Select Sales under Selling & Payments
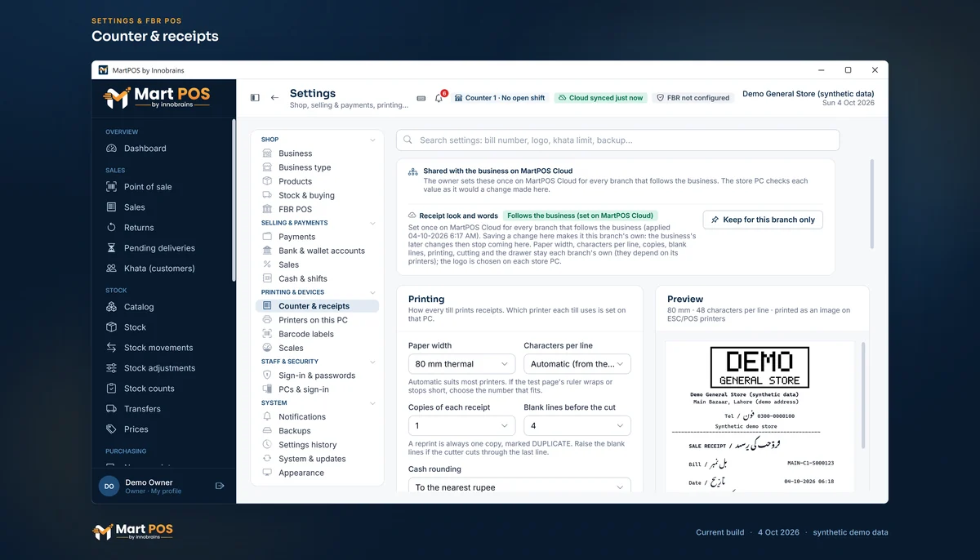The height and width of the screenshot is (560, 980). (317, 264)
